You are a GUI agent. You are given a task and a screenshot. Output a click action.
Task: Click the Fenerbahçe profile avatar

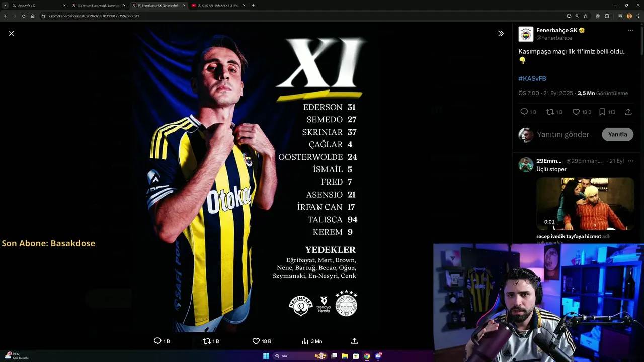click(x=526, y=34)
